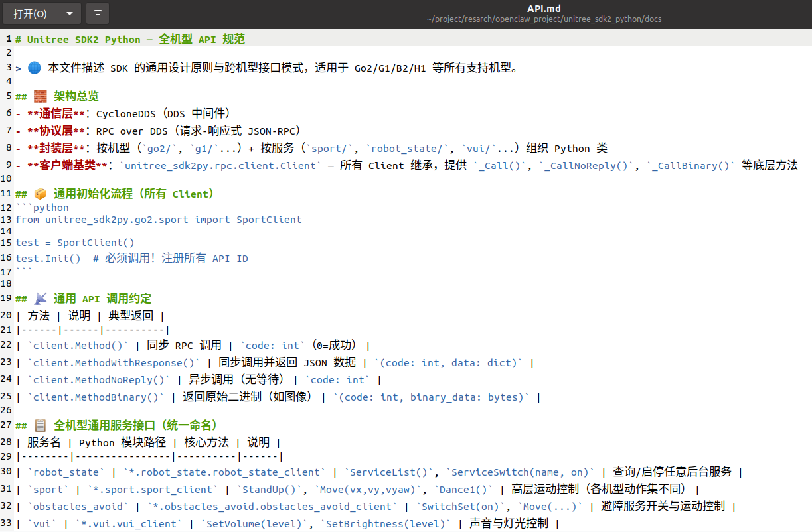Click the satellite dish emoji in the 通用 API 调用约定 heading
This screenshot has width=812, height=532.
point(41,299)
